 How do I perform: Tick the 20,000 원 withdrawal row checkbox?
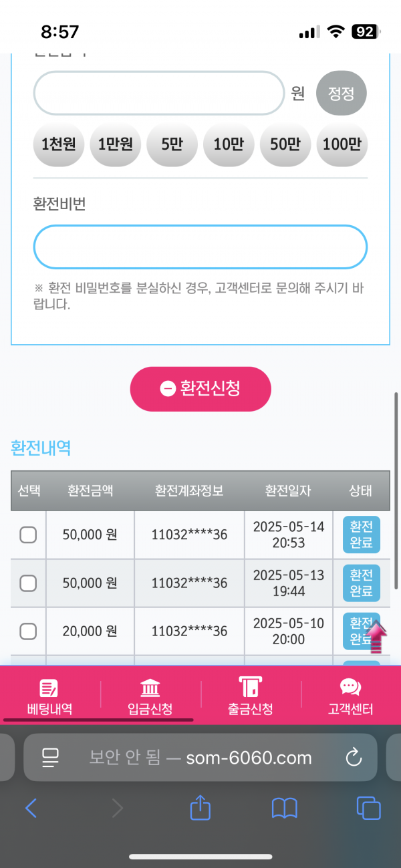[x=28, y=631]
